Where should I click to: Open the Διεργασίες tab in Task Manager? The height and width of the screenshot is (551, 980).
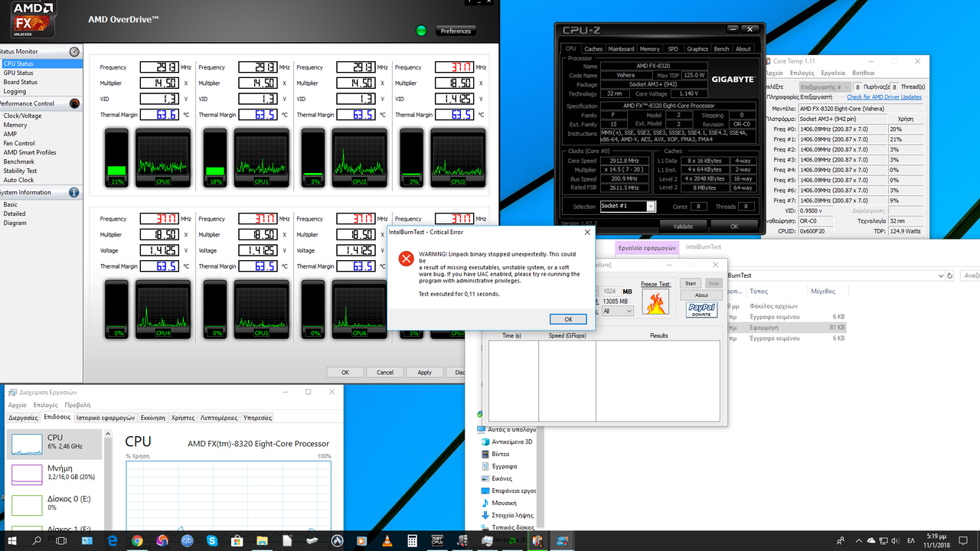click(x=23, y=418)
